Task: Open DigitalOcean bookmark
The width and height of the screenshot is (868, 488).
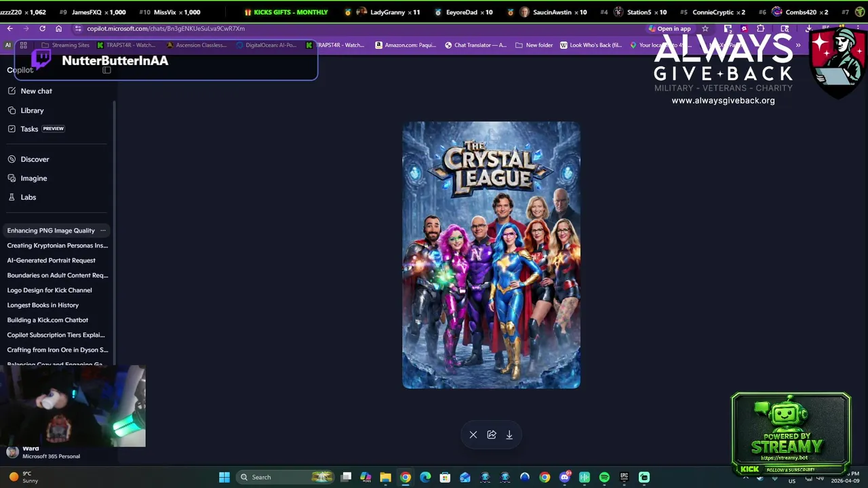Action: [x=266, y=45]
